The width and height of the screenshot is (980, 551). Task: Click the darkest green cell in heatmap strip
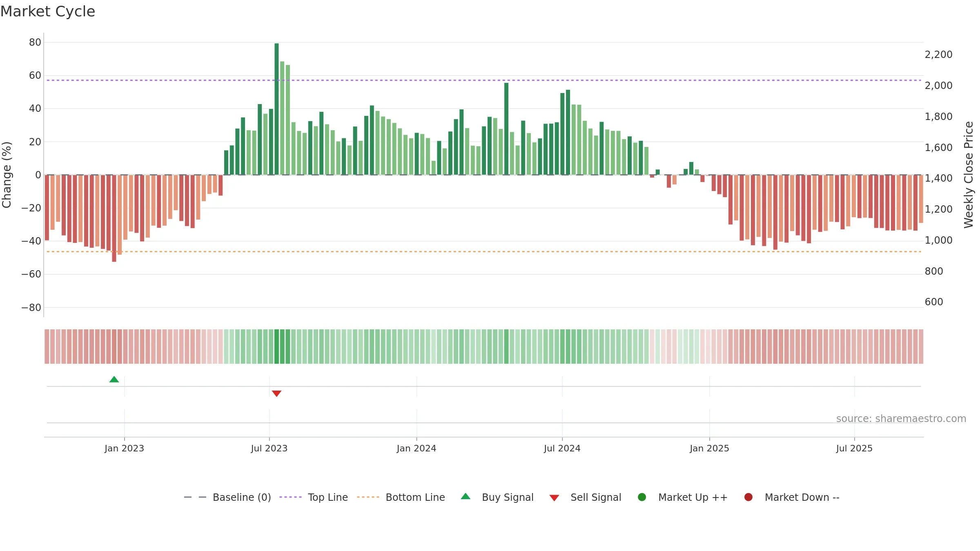click(x=276, y=347)
